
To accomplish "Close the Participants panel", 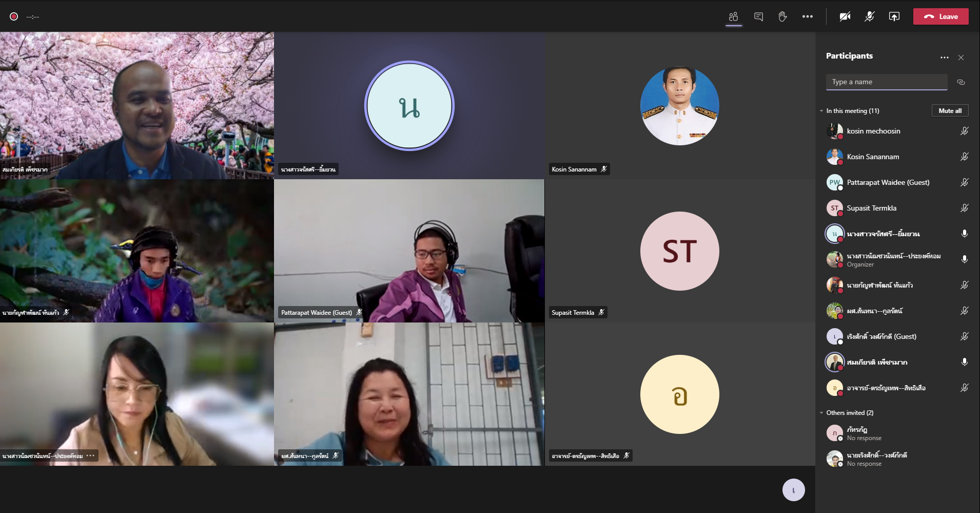I will click(961, 58).
